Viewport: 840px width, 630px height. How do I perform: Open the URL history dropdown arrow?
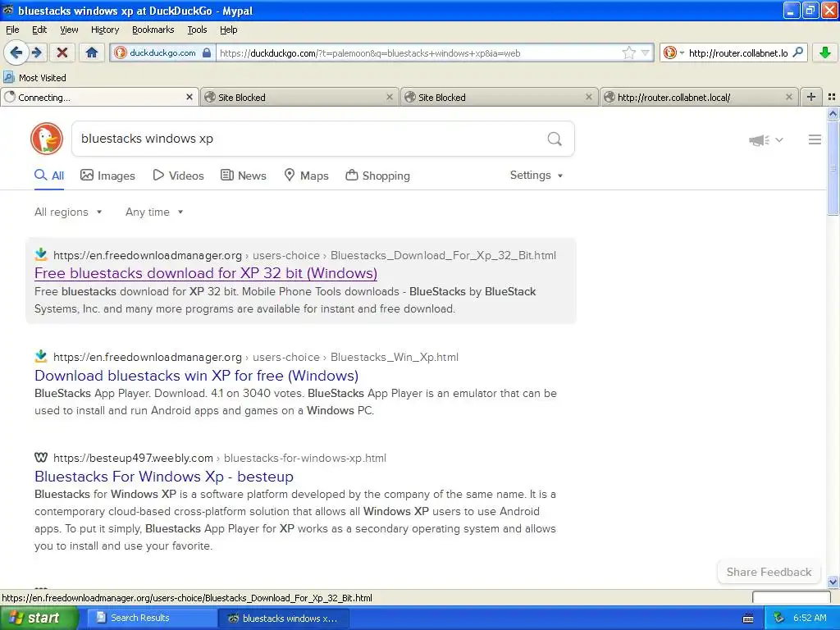(x=645, y=52)
